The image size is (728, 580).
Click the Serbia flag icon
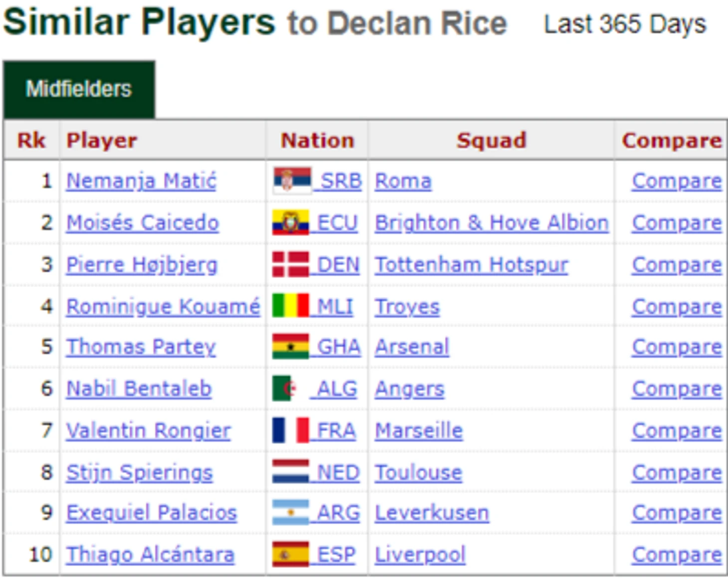(292, 180)
